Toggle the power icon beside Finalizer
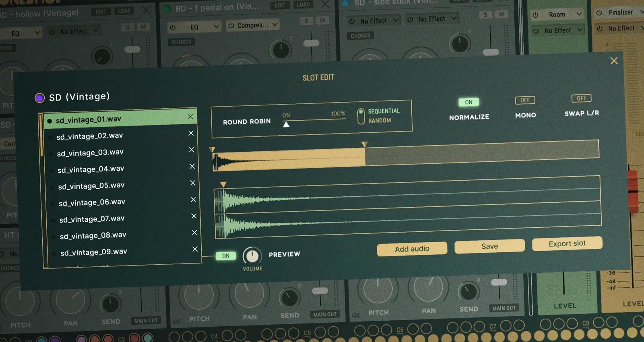The image size is (644, 342). pos(599,13)
